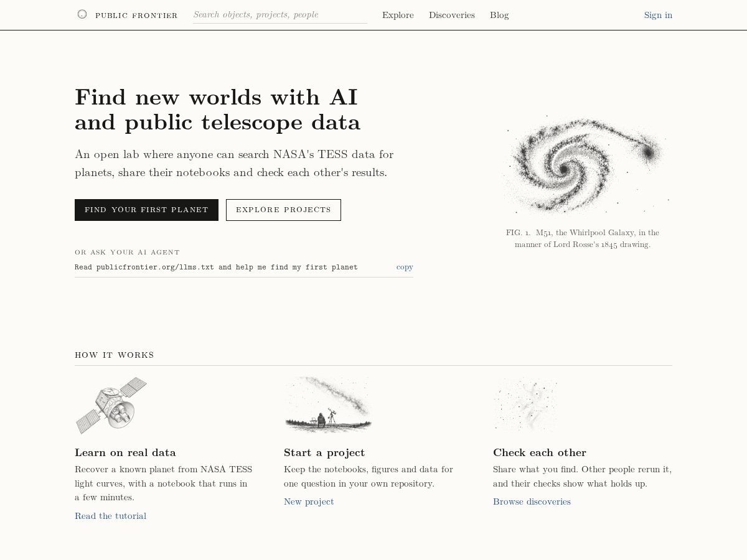This screenshot has width=747, height=560.
Task: Click the Sign in link
Action: [658, 15]
